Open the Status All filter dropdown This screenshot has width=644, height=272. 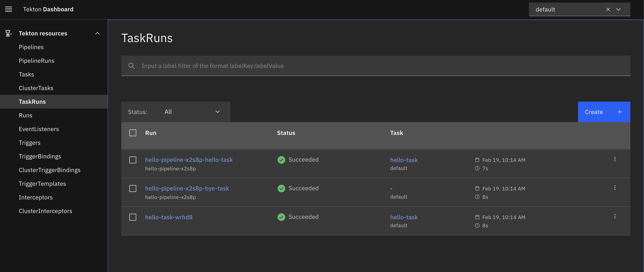(x=192, y=112)
